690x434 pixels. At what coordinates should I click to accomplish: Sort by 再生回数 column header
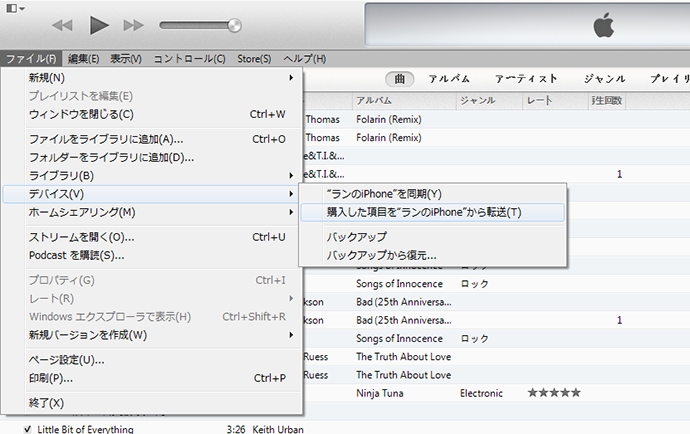click(607, 101)
